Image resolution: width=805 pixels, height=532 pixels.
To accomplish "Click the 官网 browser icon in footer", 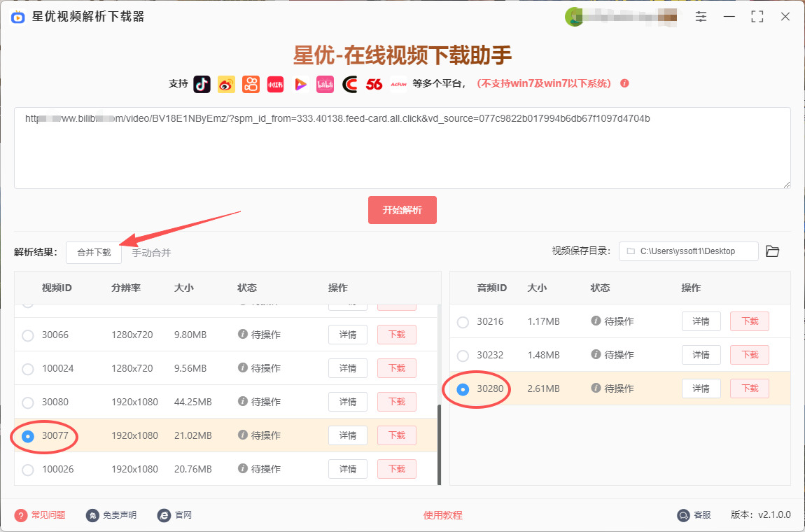I will tap(164, 515).
